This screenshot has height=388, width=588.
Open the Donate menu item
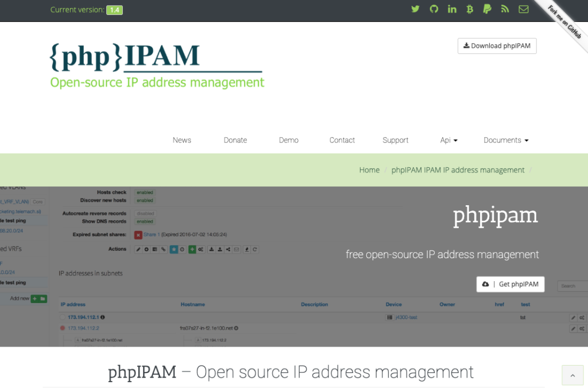point(235,140)
